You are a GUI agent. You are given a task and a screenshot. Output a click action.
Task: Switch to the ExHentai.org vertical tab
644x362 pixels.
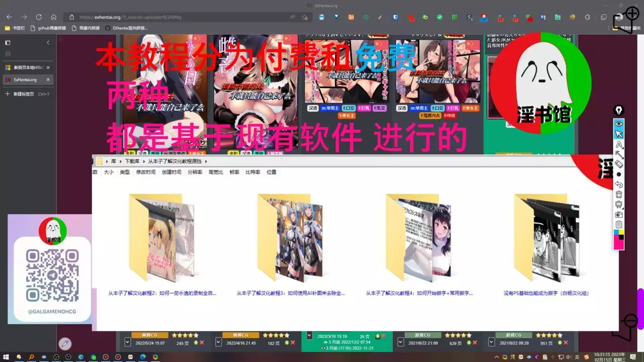click(25, 79)
